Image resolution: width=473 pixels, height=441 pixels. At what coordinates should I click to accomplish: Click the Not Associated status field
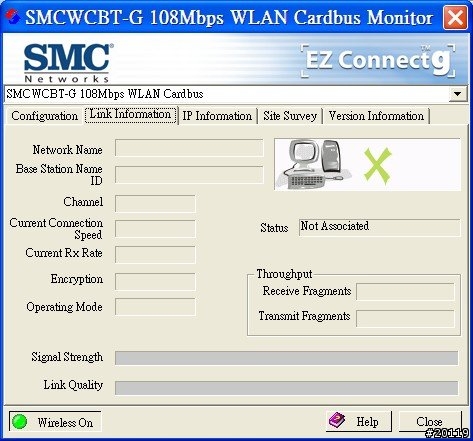click(x=380, y=227)
